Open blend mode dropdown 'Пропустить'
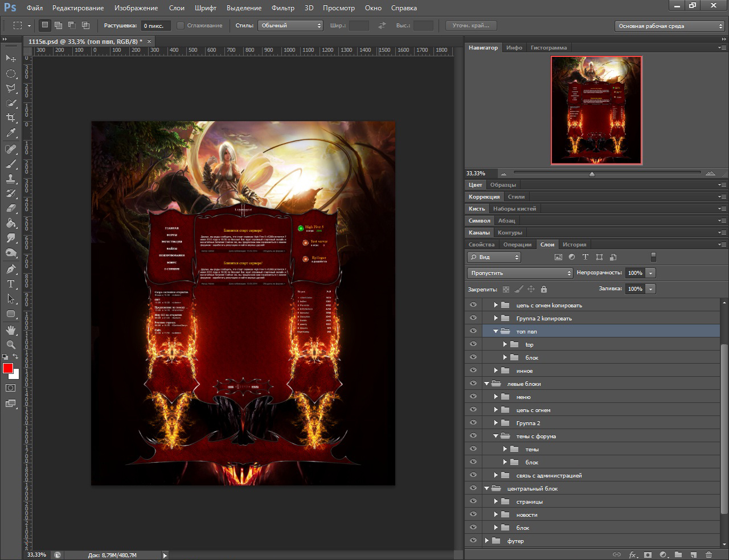The height and width of the screenshot is (560, 729). [519, 273]
